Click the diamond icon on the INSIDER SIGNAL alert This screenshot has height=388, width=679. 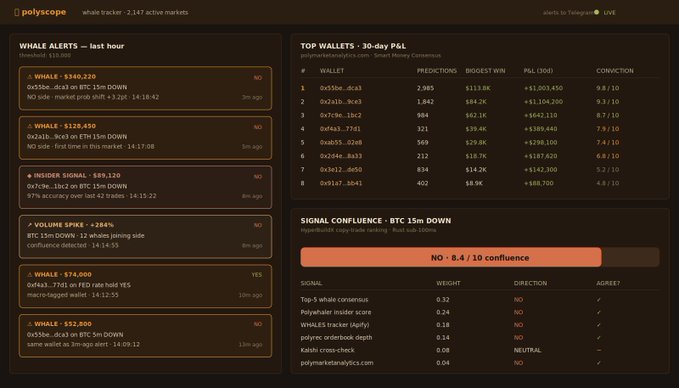[29, 175]
